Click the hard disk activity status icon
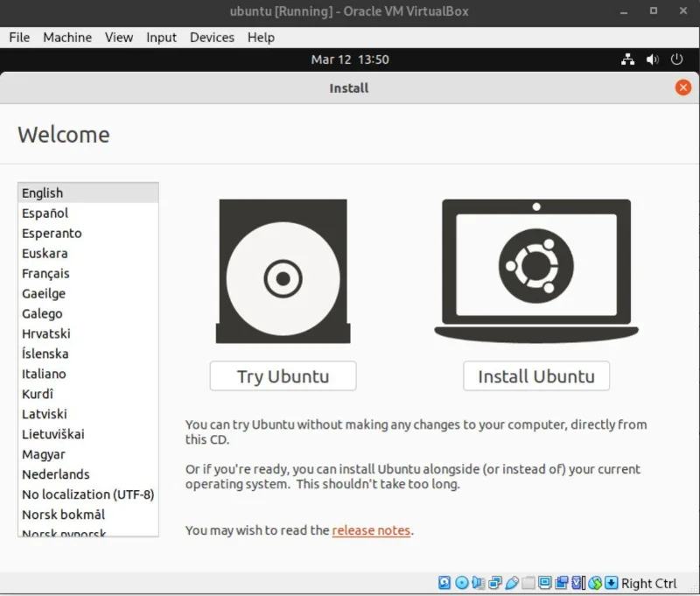The width and height of the screenshot is (700, 596). click(444, 583)
